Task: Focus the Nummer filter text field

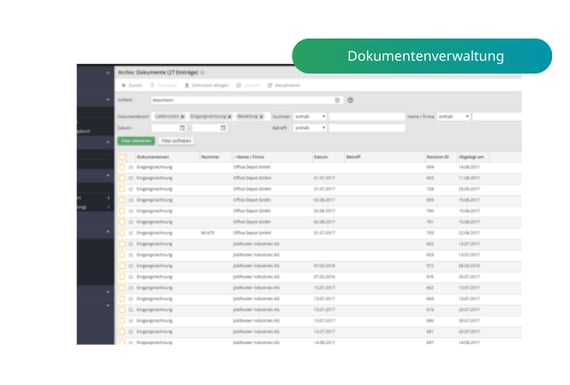Action: (x=367, y=117)
